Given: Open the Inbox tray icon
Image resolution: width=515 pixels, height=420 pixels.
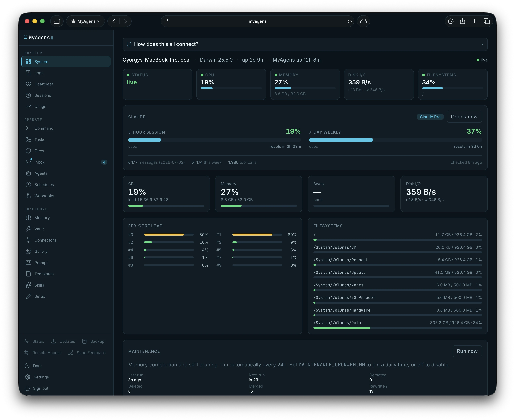Looking at the screenshot, I should pos(28,162).
